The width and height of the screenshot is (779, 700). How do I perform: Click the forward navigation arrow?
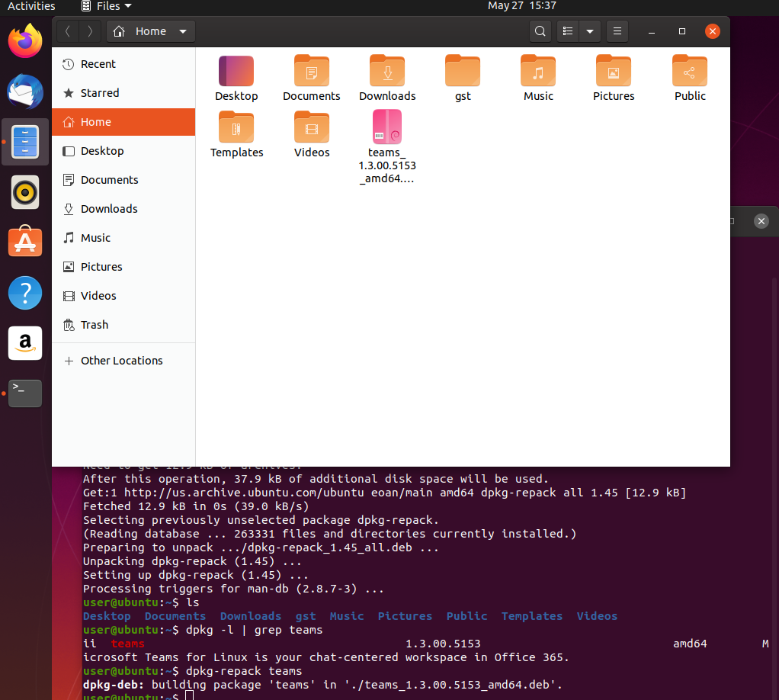pos(90,31)
